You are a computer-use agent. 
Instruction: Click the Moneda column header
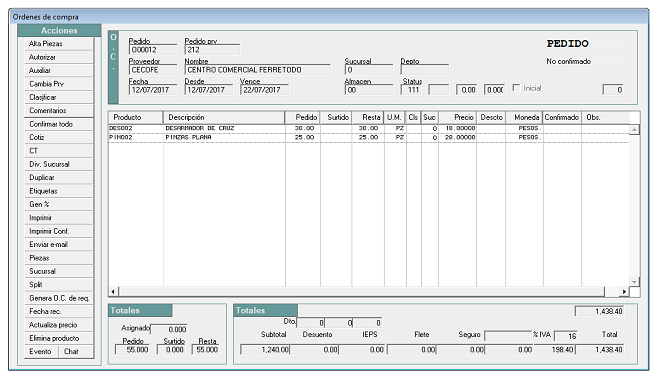point(525,118)
